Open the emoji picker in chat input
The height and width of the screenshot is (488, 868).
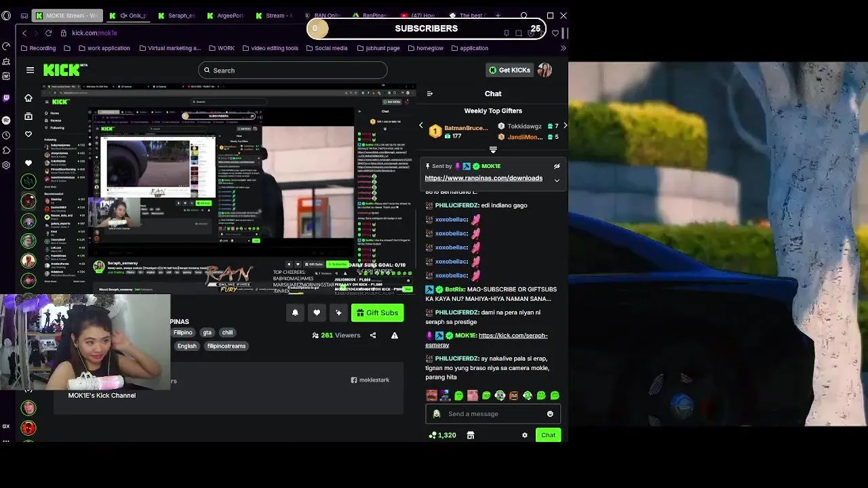(x=550, y=414)
